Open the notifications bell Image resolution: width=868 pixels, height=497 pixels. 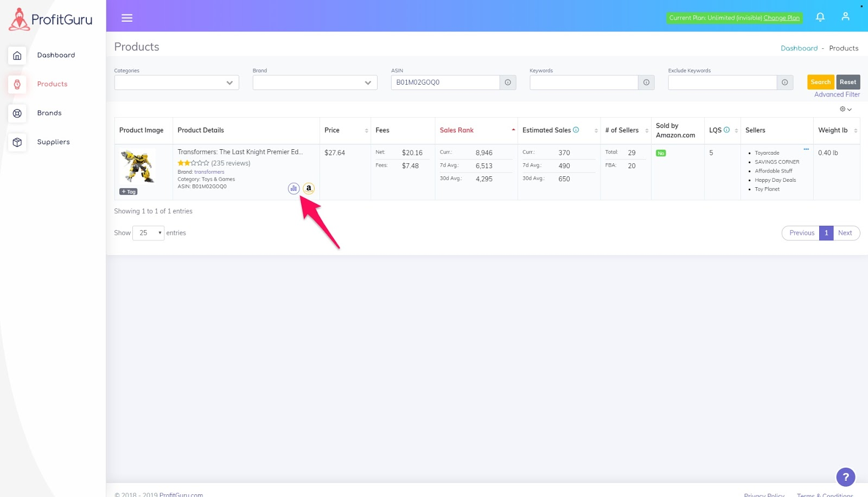click(820, 17)
